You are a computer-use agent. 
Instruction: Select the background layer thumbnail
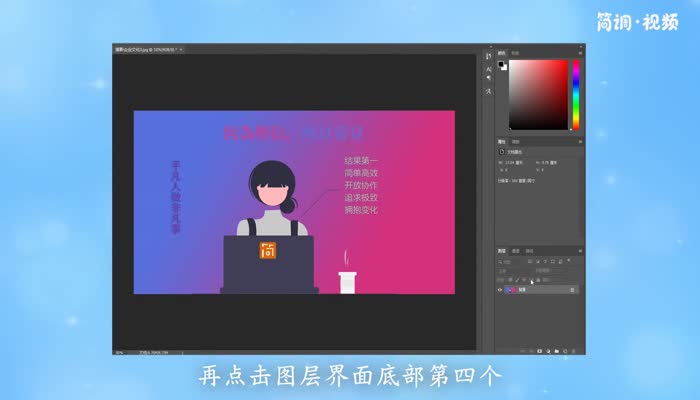511,289
